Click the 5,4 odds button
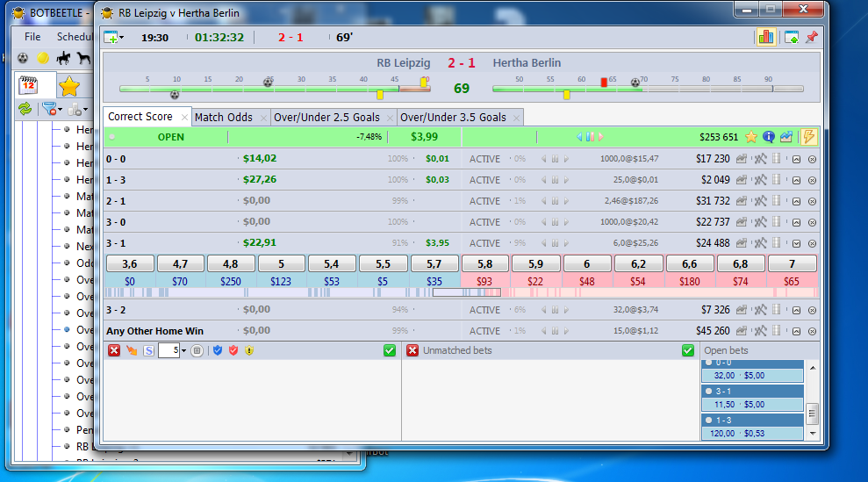Image resolution: width=868 pixels, height=482 pixels. (331, 263)
